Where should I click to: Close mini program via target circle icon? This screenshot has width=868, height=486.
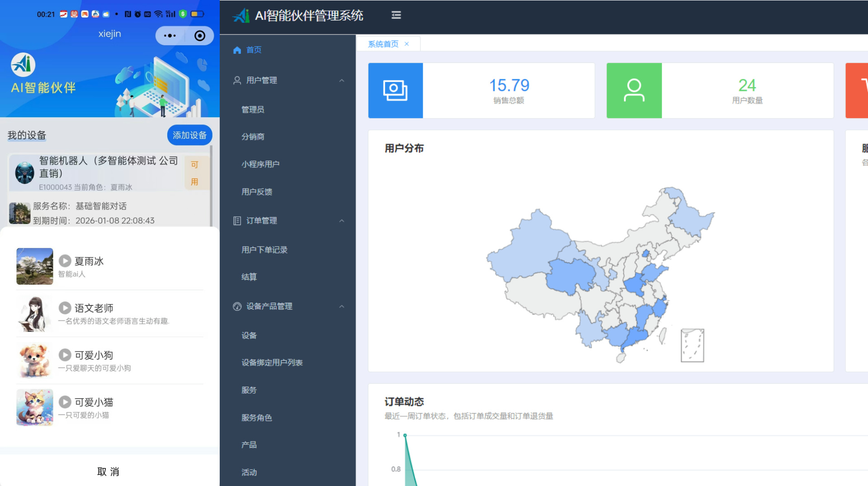(x=200, y=36)
